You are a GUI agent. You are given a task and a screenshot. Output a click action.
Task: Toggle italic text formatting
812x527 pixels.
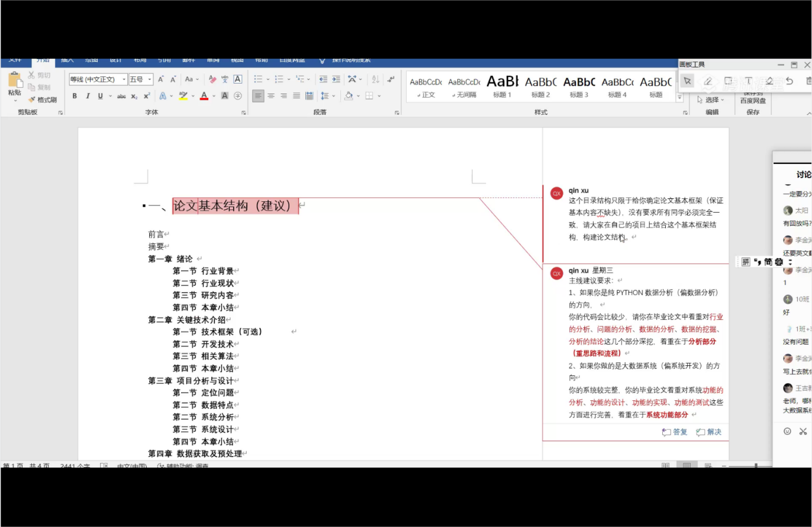click(88, 96)
